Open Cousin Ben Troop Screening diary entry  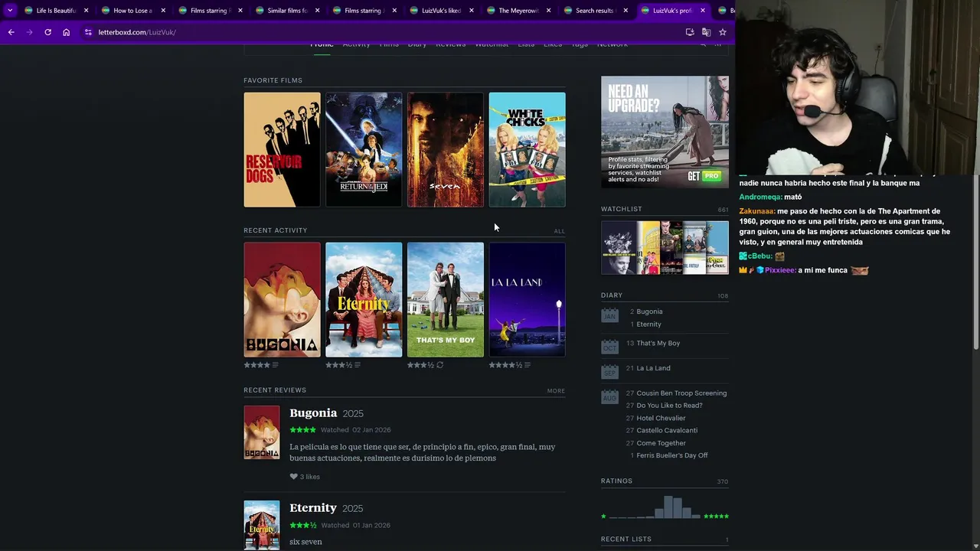[x=681, y=393]
